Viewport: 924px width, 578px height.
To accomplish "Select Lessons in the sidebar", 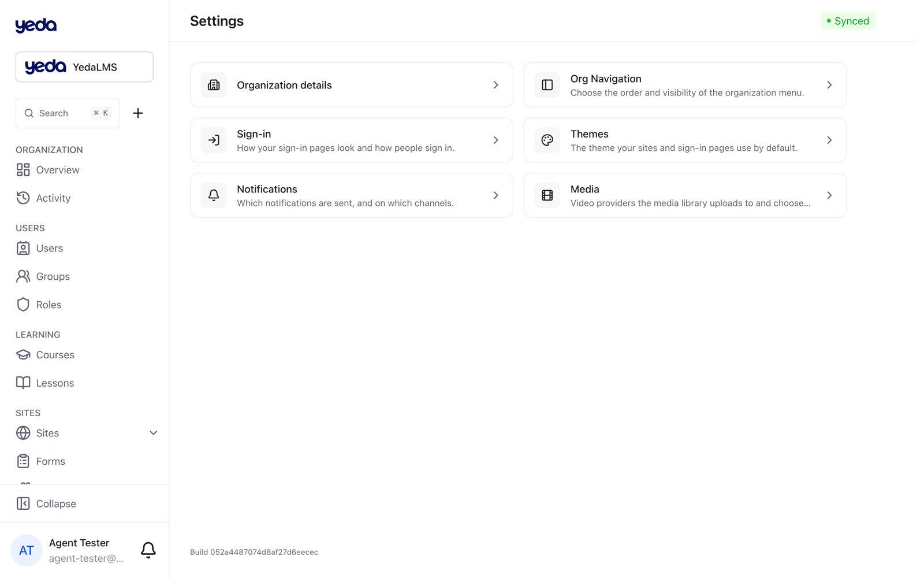I will coord(55,383).
